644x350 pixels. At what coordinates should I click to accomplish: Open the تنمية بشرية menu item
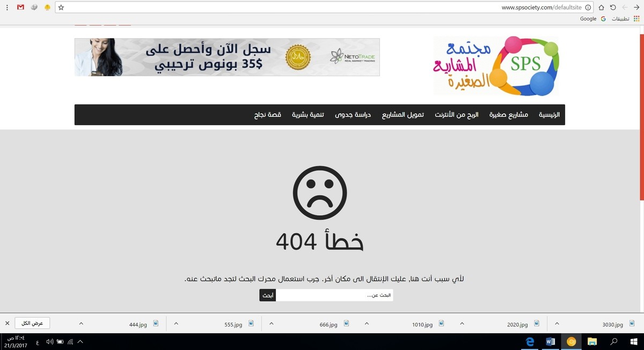(308, 115)
